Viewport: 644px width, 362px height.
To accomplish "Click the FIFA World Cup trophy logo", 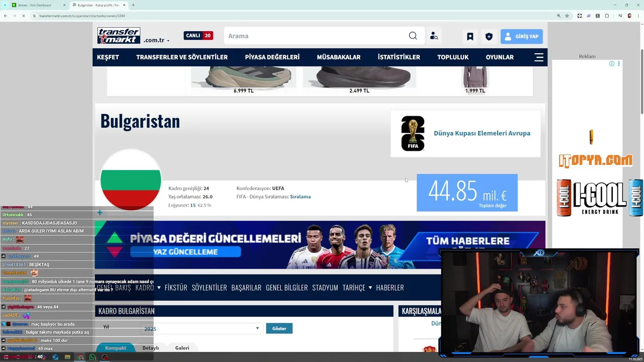I will click(x=413, y=133).
